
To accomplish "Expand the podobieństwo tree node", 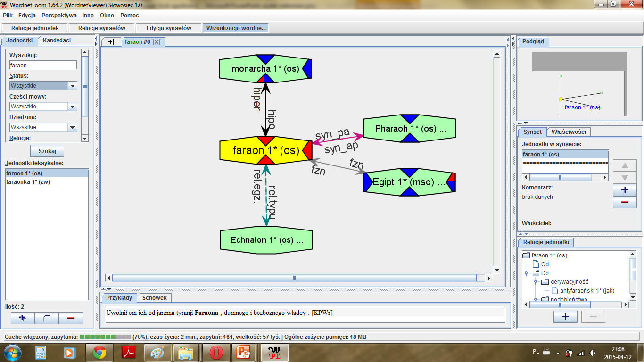I will tap(536, 299).
